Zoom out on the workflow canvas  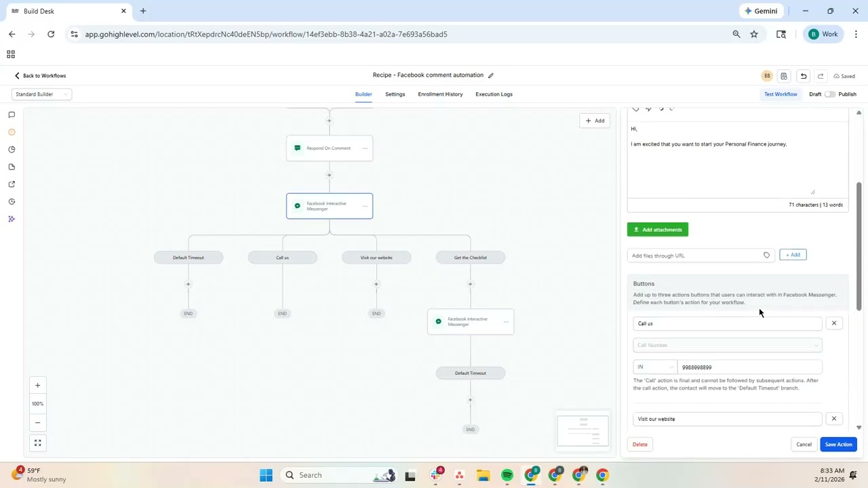click(38, 422)
